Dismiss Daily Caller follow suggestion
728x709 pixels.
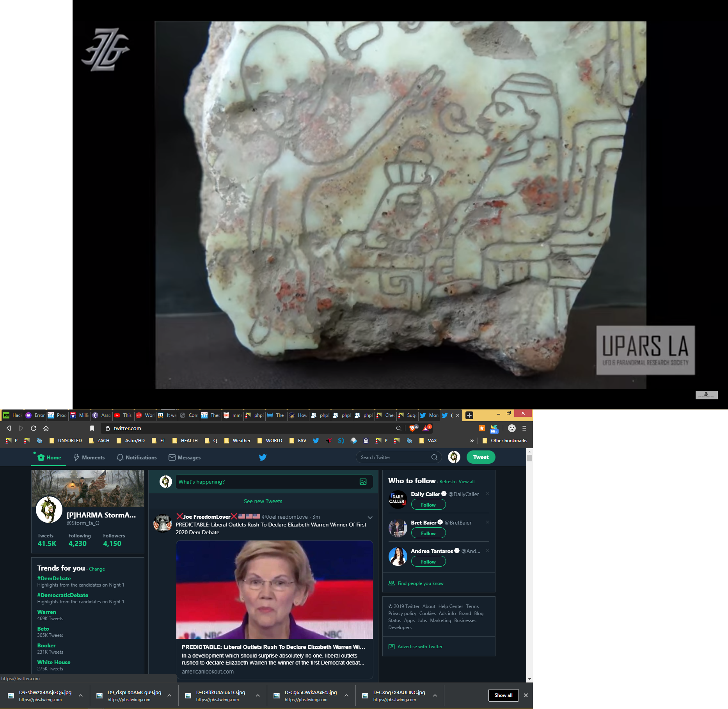(487, 494)
